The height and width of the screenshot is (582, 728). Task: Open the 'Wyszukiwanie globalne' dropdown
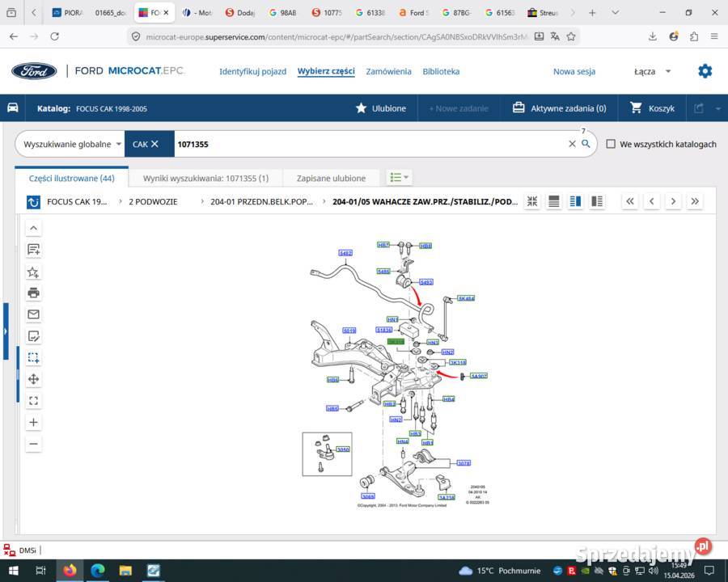(x=72, y=144)
